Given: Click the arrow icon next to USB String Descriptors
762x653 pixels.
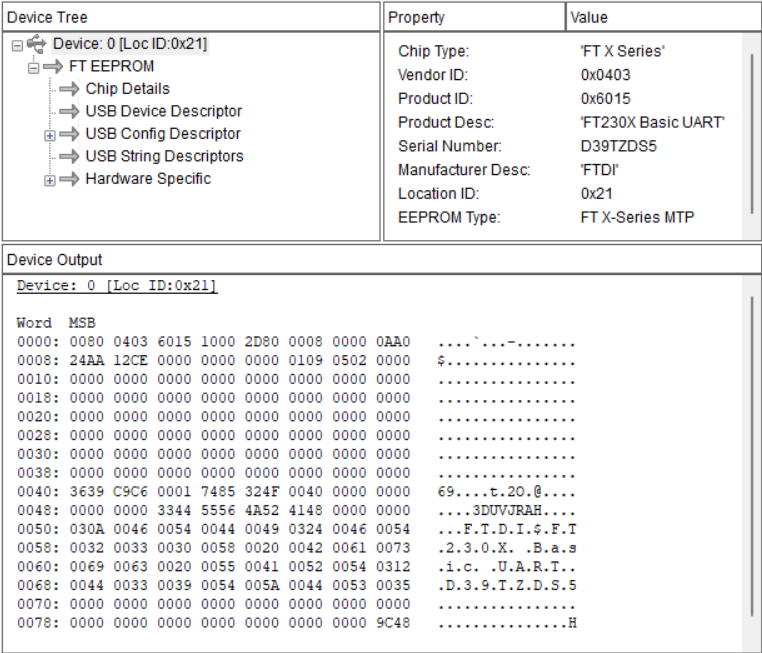Looking at the screenshot, I should click(70, 156).
